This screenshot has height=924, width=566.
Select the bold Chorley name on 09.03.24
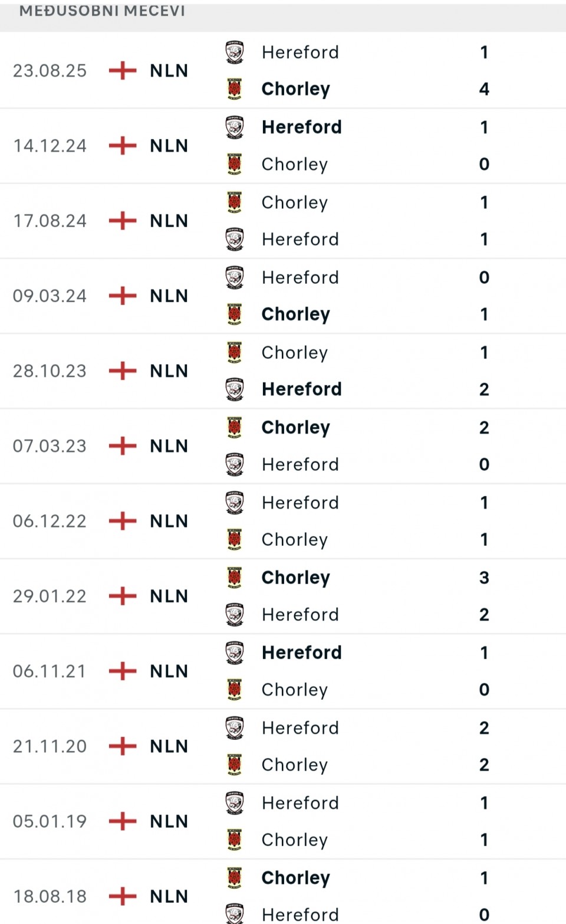coord(295,314)
